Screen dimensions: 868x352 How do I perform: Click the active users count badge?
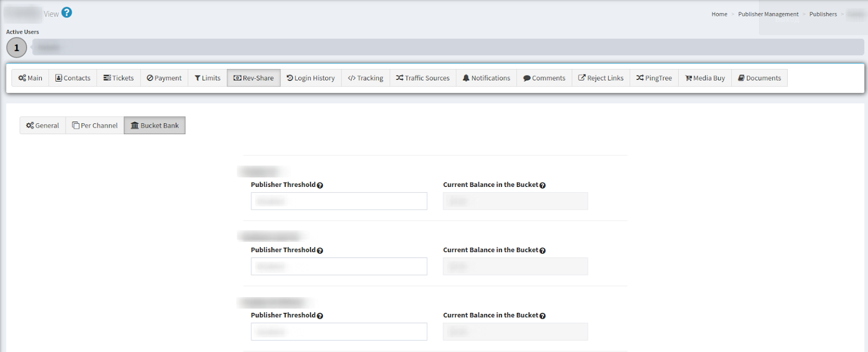tap(16, 48)
